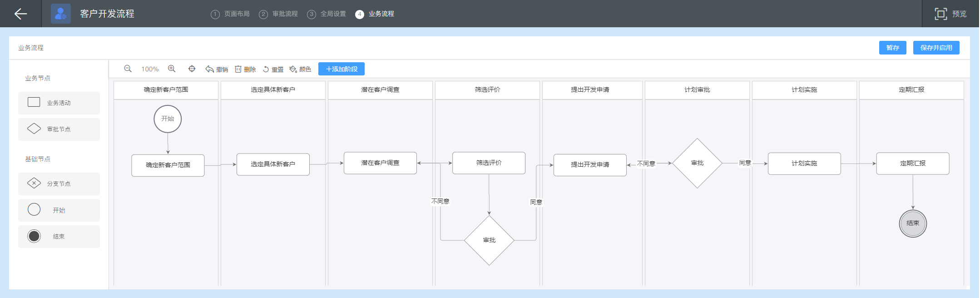This screenshot has height=298, width=980.
Task: Select step 4 业务流程
Action: pyautogui.click(x=375, y=14)
